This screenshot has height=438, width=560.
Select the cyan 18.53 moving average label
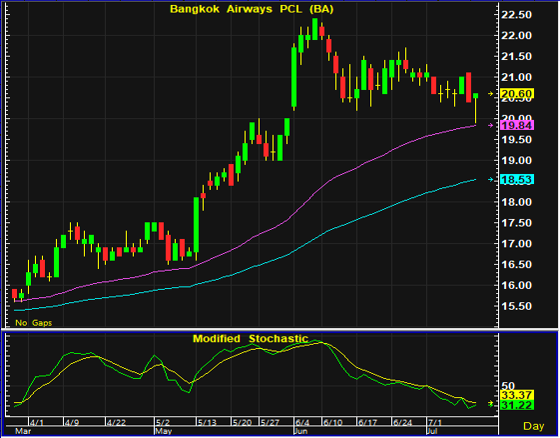(x=517, y=179)
